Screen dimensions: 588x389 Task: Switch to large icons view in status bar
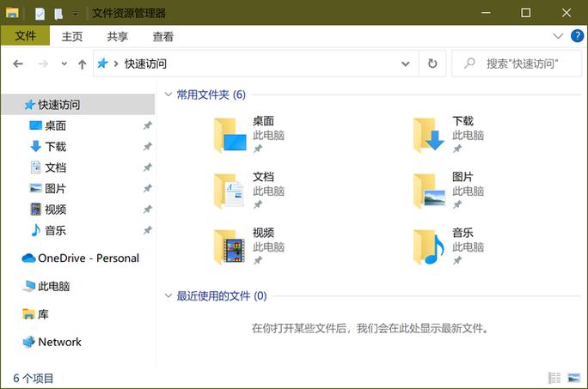573,378
